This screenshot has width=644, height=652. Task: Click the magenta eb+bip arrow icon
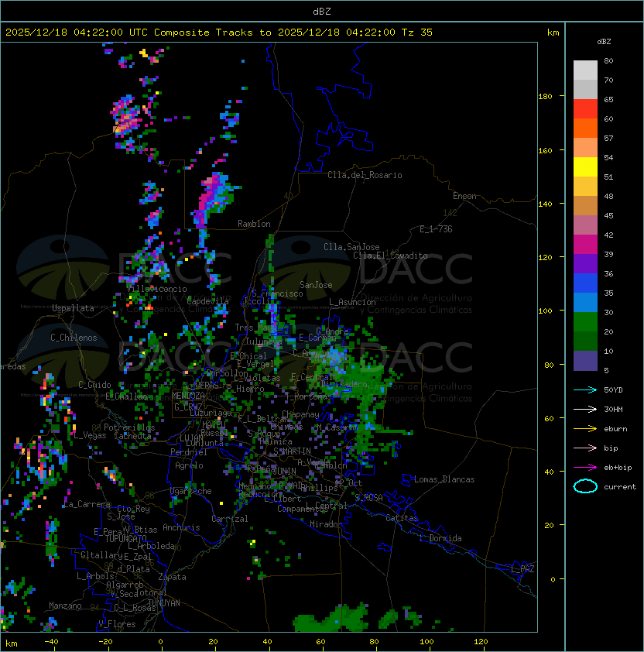coord(585,468)
